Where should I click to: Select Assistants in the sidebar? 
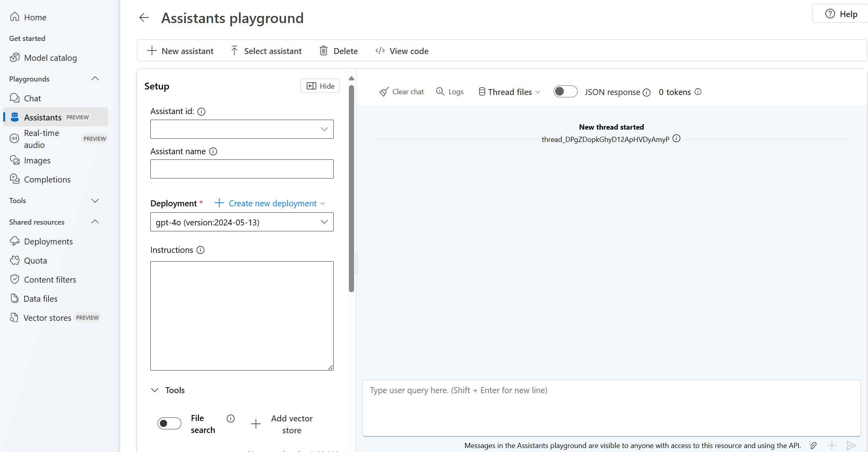pyautogui.click(x=56, y=117)
